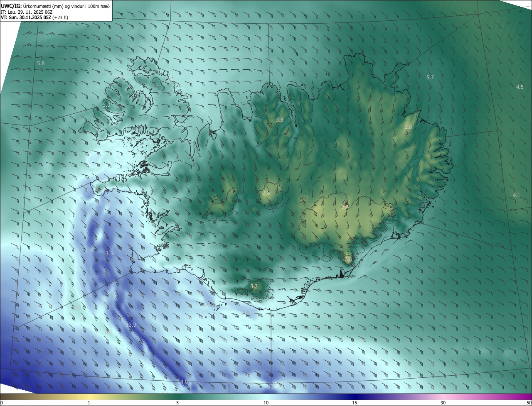532x406 pixels.
Task: Click the 13.3 value label
Action: (x=108, y=253)
